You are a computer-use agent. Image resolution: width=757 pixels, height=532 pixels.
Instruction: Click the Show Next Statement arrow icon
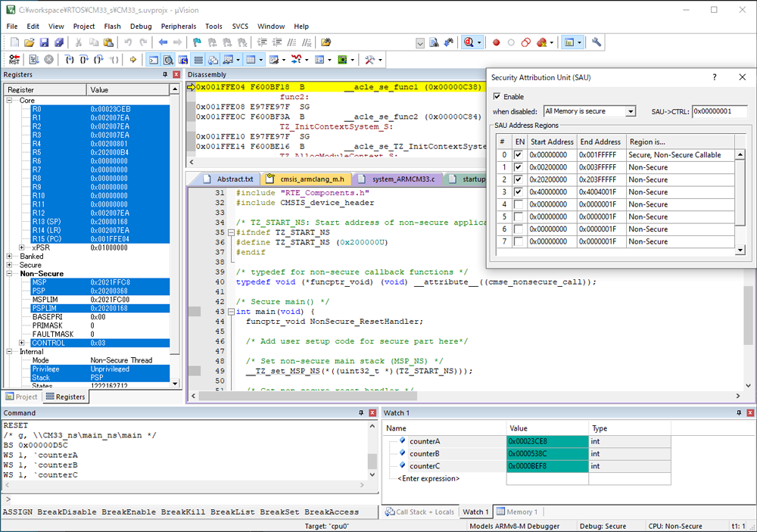[133, 60]
